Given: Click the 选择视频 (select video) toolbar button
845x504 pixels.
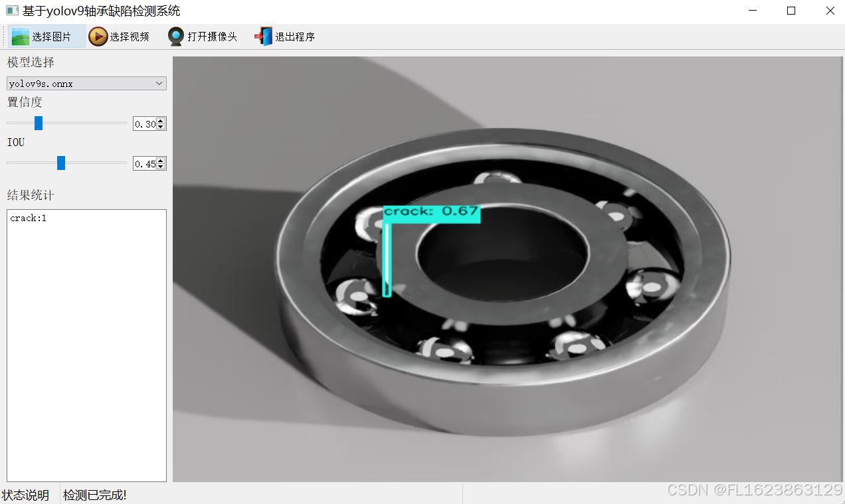Looking at the screenshot, I should click(119, 37).
